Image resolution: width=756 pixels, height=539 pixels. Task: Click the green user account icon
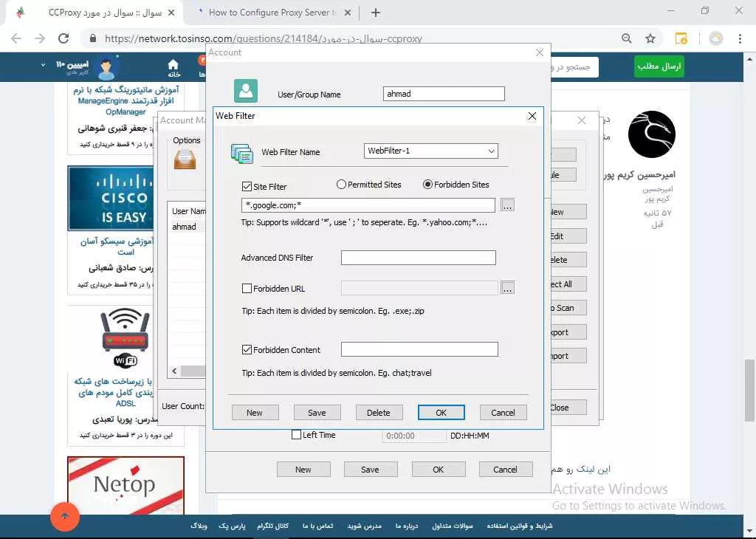[245, 91]
